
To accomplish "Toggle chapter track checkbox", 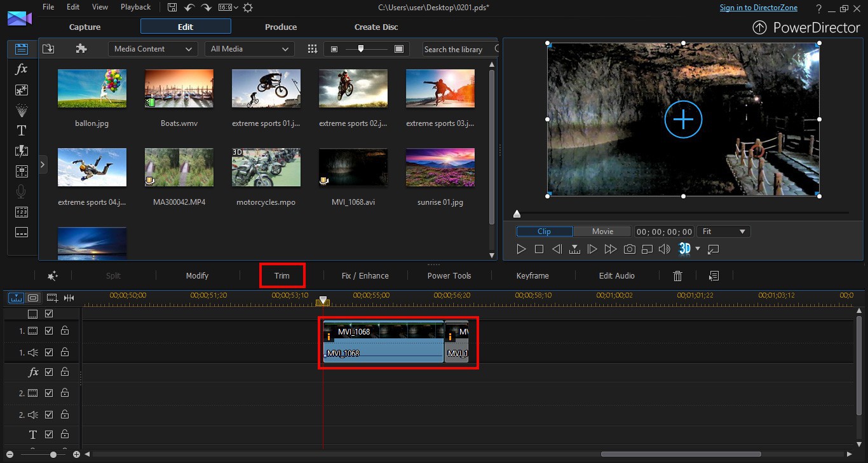I will (x=49, y=314).
